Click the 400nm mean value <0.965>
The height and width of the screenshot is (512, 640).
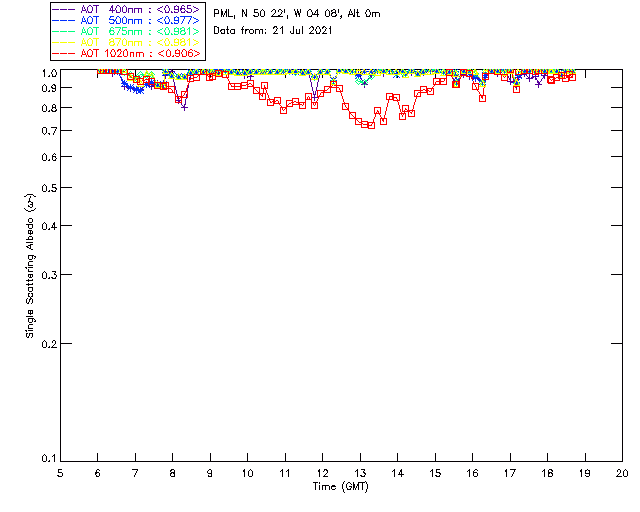click(178, 9)
